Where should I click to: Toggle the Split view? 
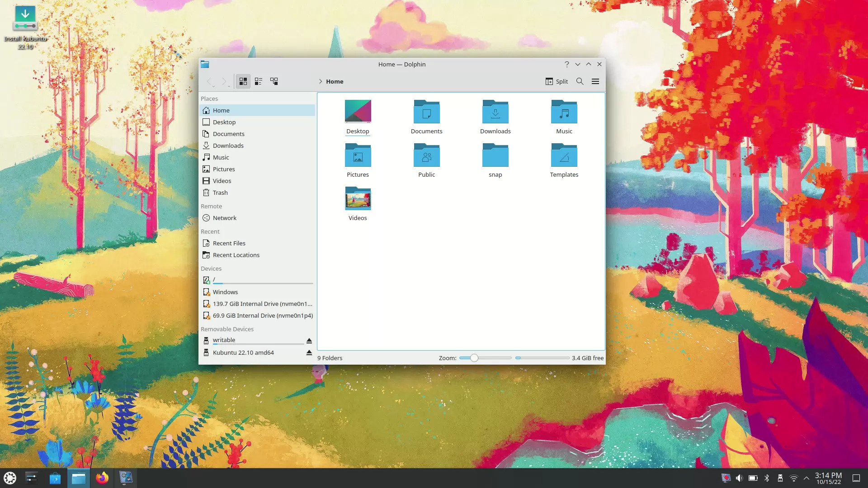(557, 81)
